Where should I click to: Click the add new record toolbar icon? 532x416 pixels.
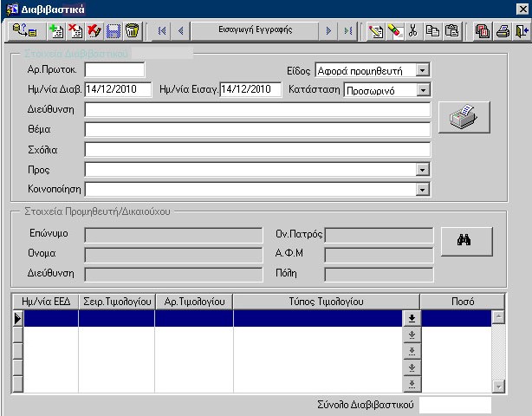coord(56,31)
